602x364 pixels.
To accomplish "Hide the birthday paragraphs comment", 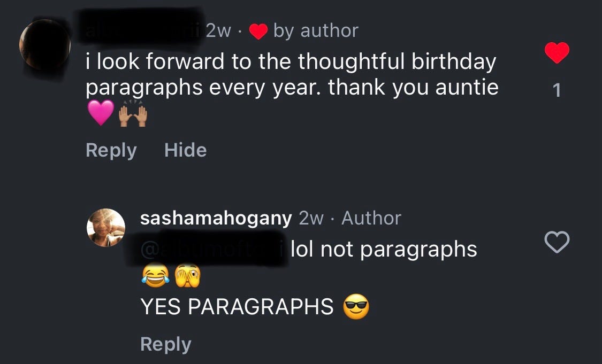I will 186,150.
